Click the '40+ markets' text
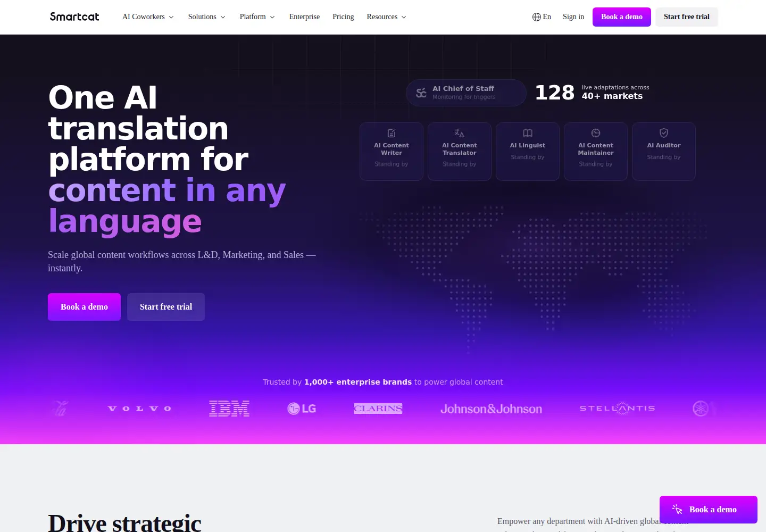 pos(612,96)
